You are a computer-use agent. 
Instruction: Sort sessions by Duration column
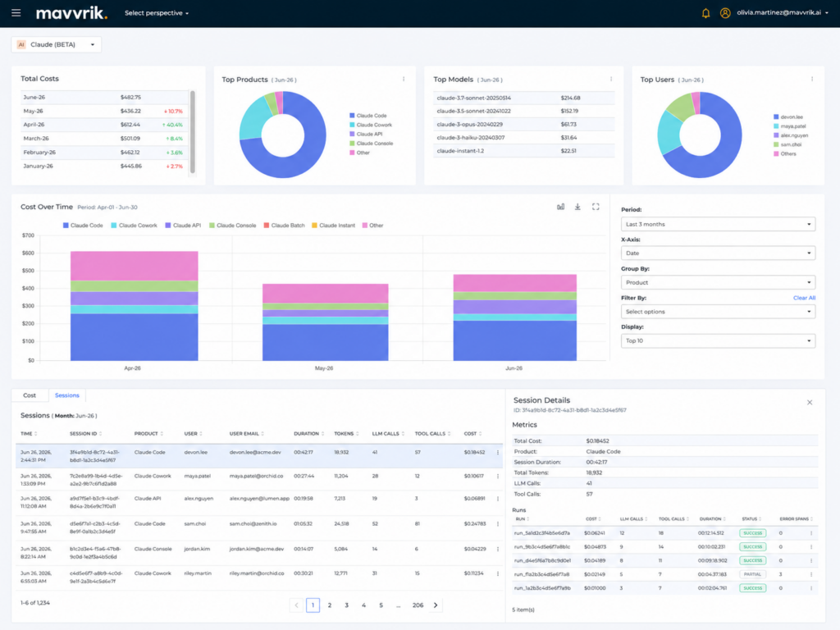click(x=309, y=434)
